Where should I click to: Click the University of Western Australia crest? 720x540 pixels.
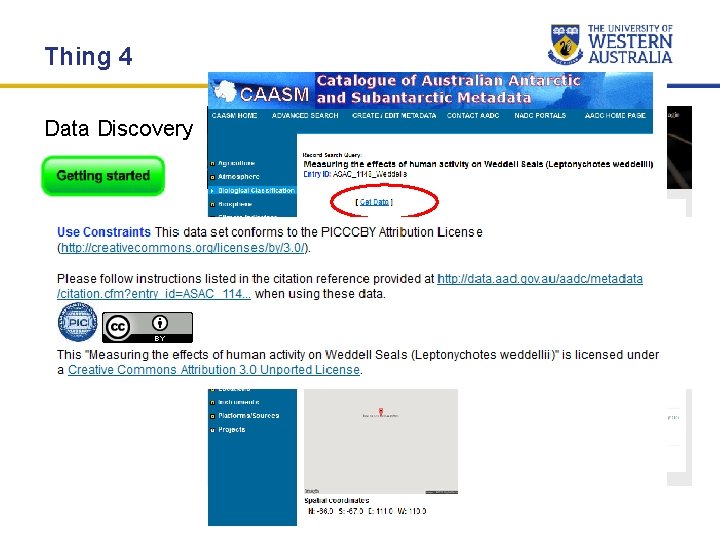coord(565,45)
